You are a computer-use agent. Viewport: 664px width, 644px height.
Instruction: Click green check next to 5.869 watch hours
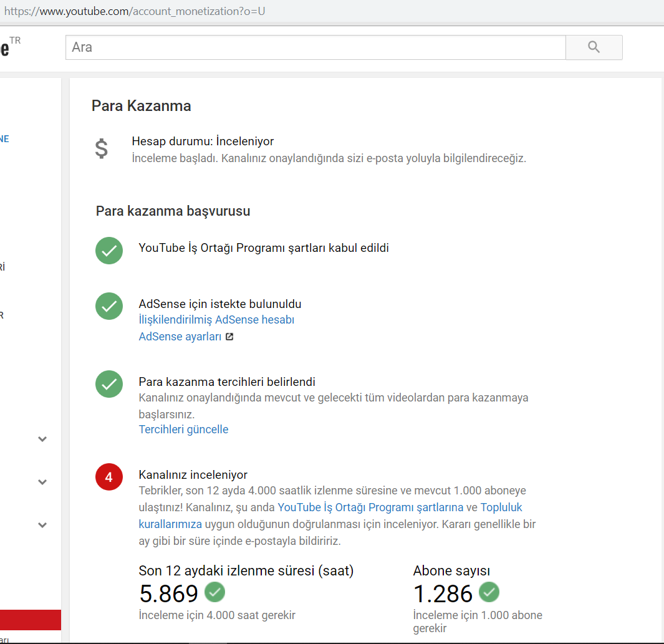pyautogui.click(x=214, y=592)
